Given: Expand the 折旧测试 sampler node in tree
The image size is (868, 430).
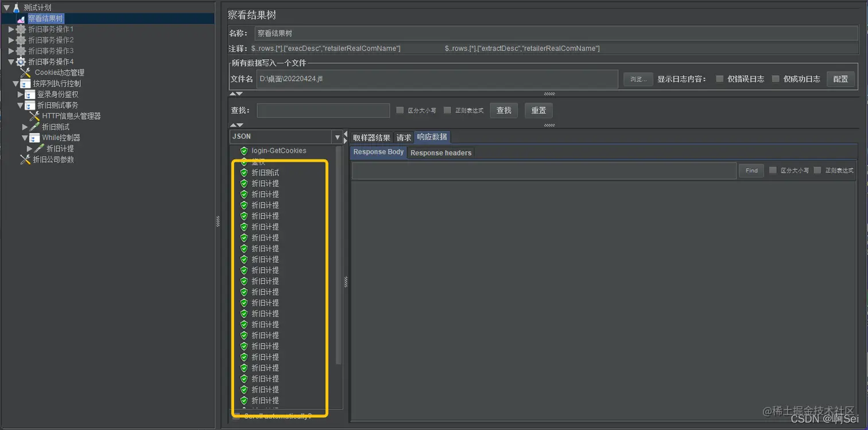Looking at the screenshot, I should point(25,127).
